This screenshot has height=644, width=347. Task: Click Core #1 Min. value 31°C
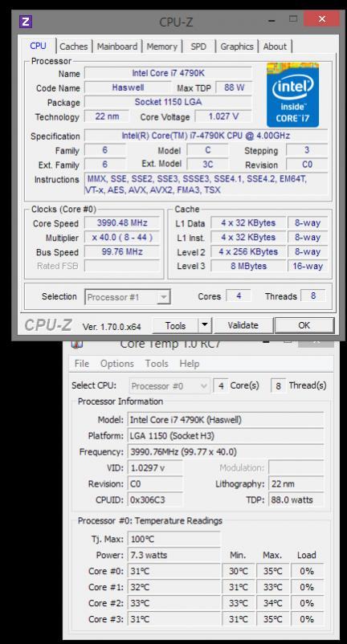[x=239, y=587]
